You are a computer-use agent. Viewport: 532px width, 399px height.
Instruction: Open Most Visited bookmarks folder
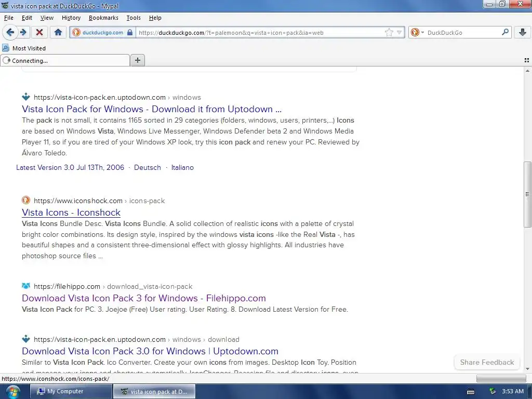tap(24, 48)
